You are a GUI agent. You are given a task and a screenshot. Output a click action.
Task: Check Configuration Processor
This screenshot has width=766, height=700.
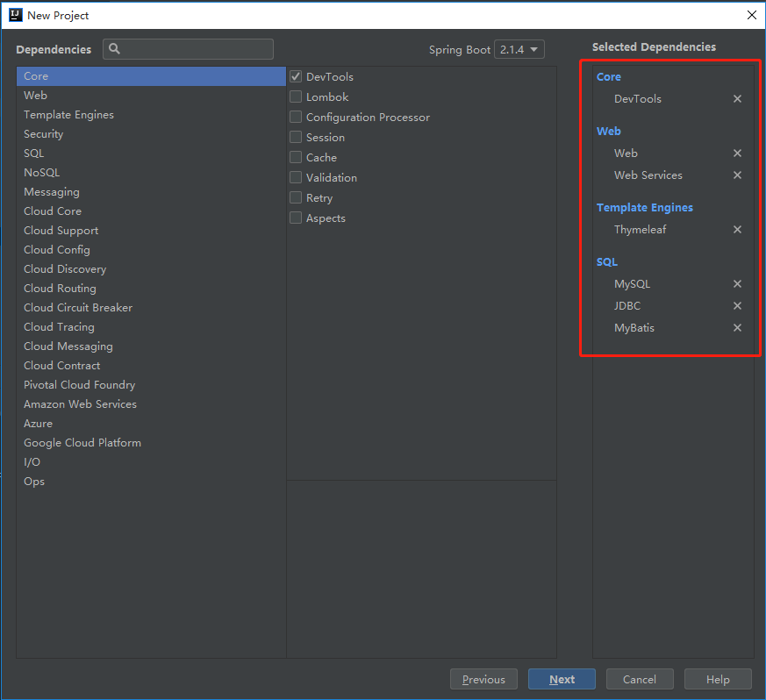coord(296,117)
